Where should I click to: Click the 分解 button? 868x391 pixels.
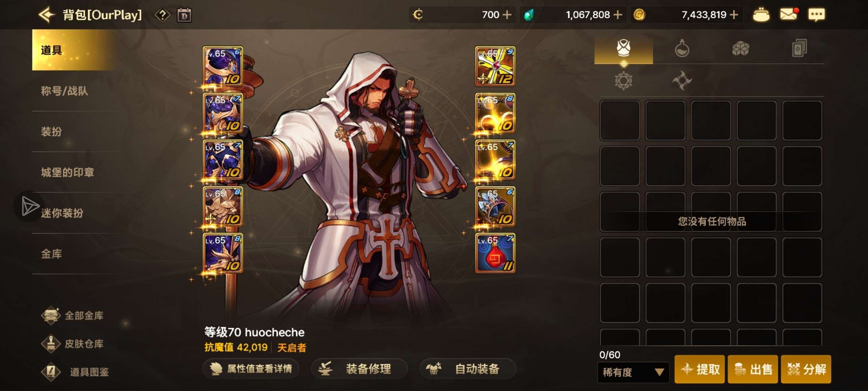tap(806, 369)
